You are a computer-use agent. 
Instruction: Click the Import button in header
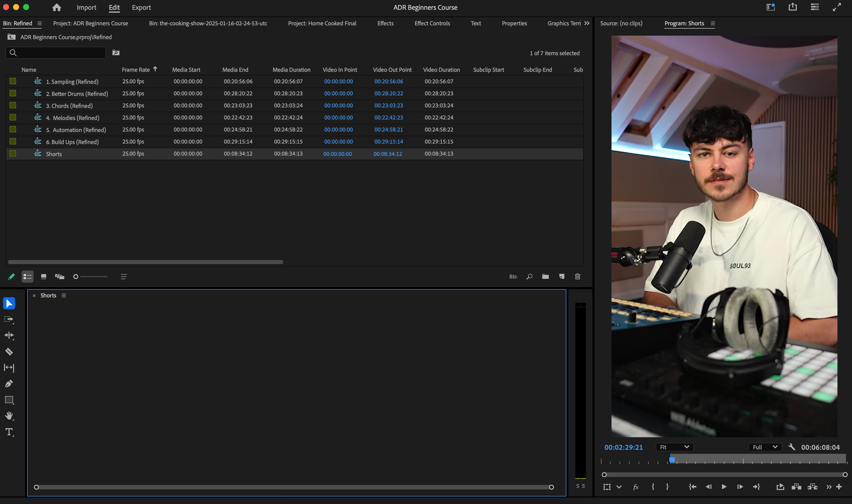tap(86, 8)
